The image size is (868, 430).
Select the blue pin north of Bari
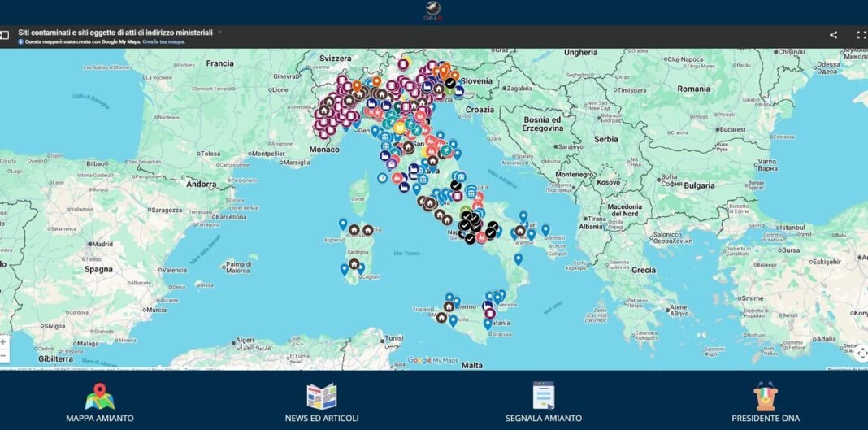click(523, 216)
